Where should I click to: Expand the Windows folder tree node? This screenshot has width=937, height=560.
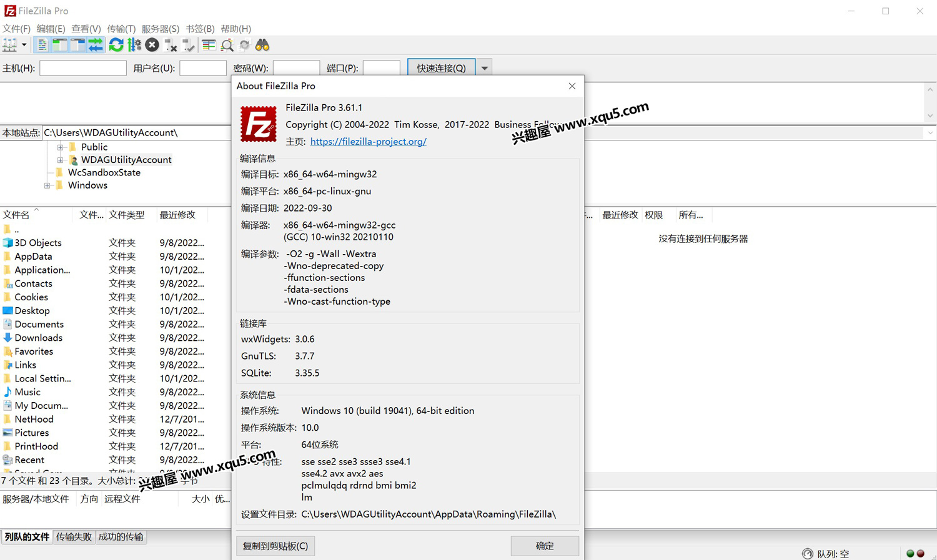[47, 185]
